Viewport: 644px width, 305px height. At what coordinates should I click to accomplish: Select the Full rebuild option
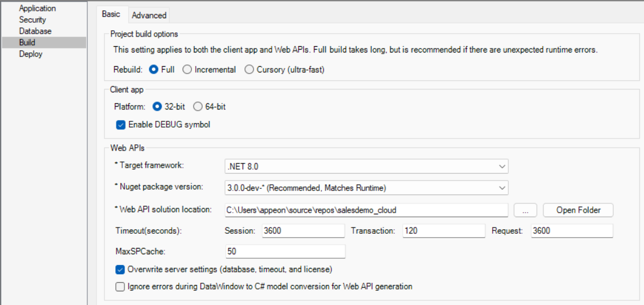click(x=154, y=70)
